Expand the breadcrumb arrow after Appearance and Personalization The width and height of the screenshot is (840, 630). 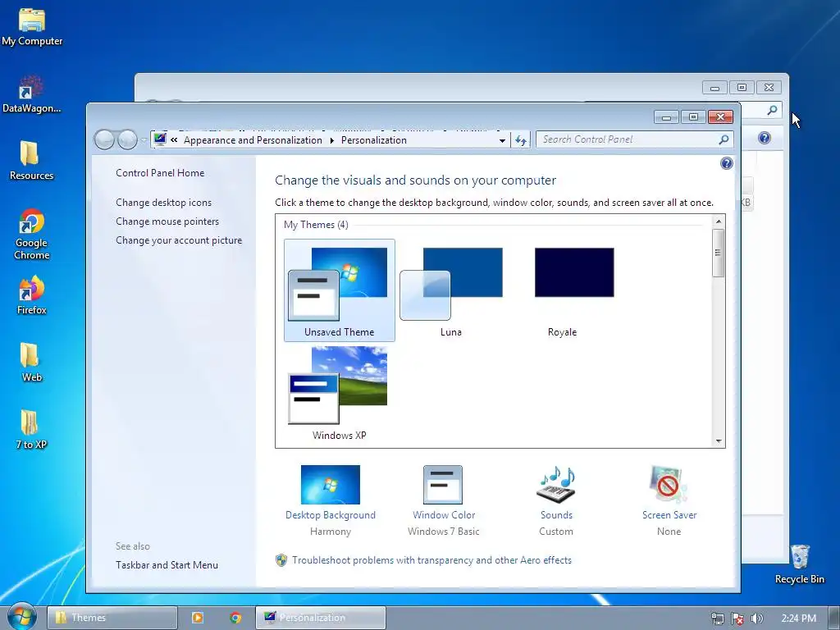pyautogui.click(x=331, y=140)
